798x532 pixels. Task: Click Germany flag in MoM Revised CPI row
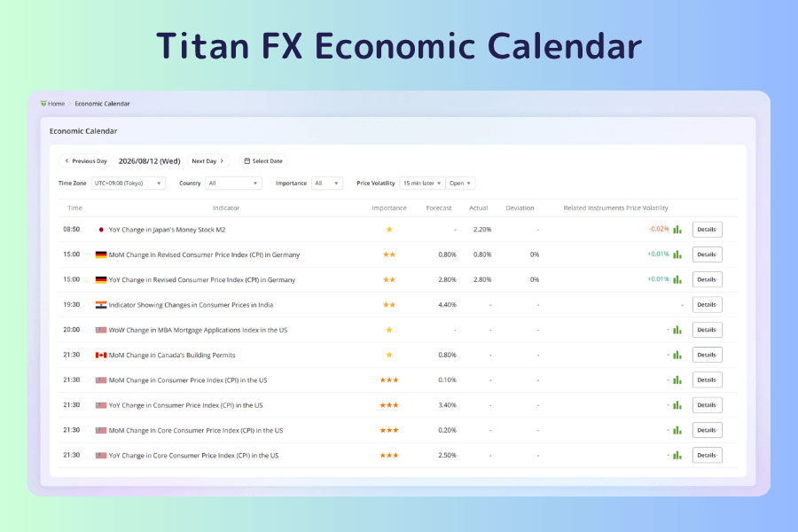click(x=101, y=254)
